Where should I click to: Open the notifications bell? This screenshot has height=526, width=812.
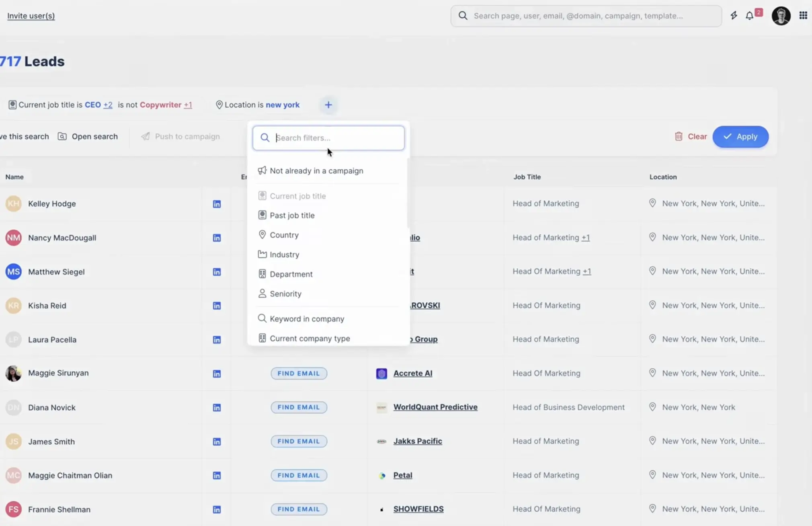pyautogui.click(x=750, y=16)
